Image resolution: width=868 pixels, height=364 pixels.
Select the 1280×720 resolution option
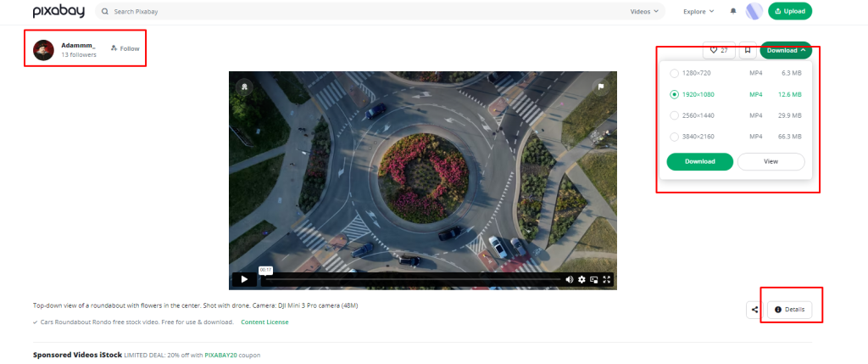pos(735,73)
